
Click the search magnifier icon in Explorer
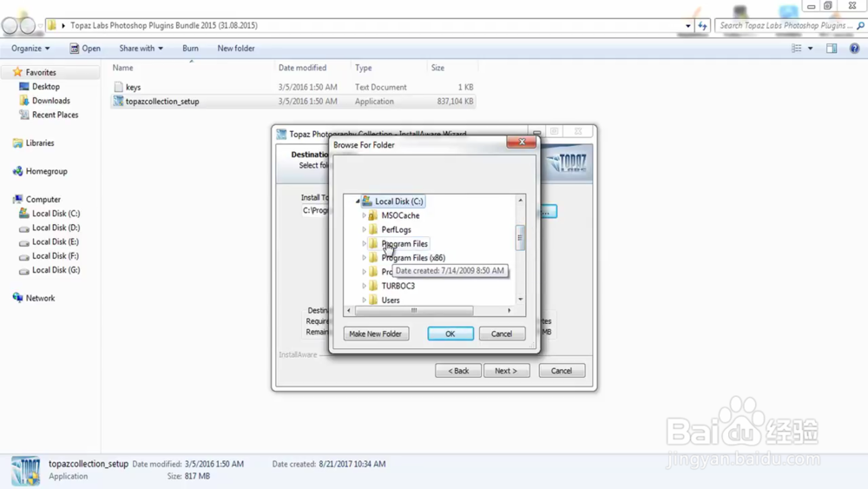coord(860,25)
